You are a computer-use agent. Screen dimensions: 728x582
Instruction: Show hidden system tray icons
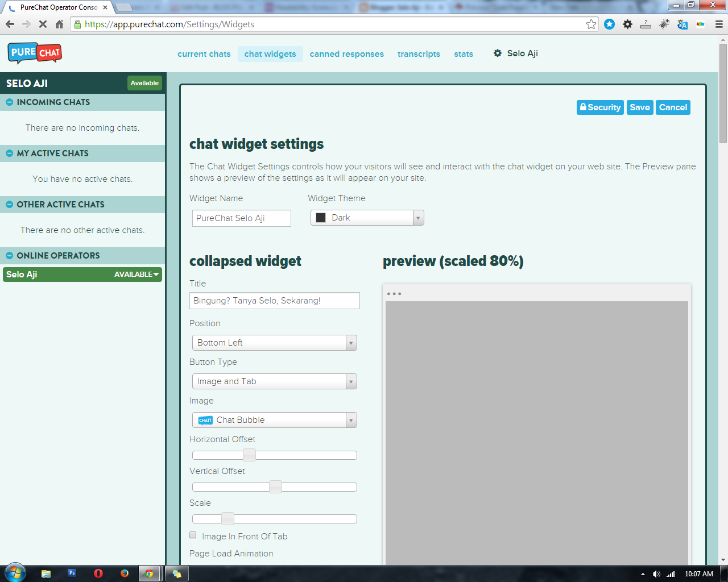coord(643,574)
